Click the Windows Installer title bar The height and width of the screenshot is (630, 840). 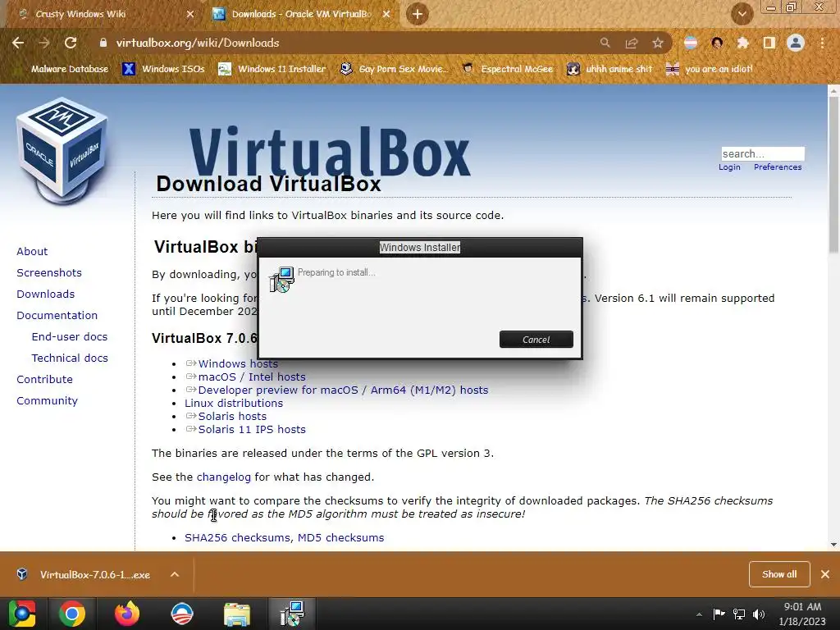coord(420,248)
